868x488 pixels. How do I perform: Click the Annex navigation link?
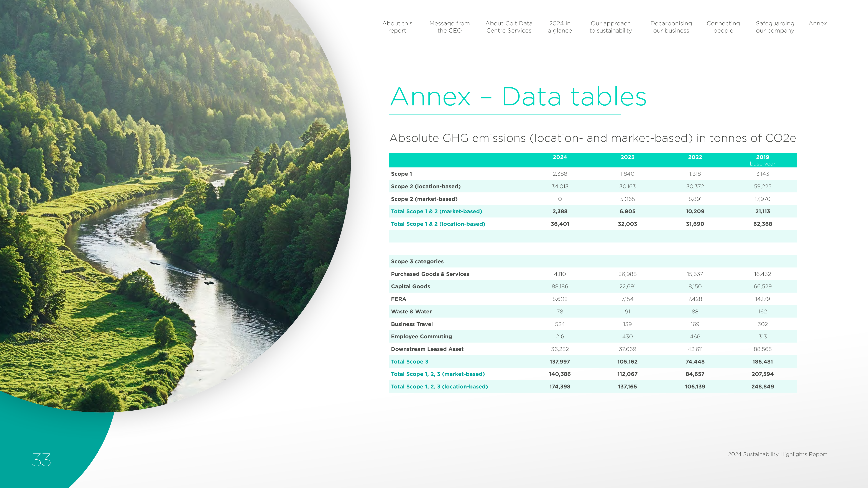pos(817,23)
